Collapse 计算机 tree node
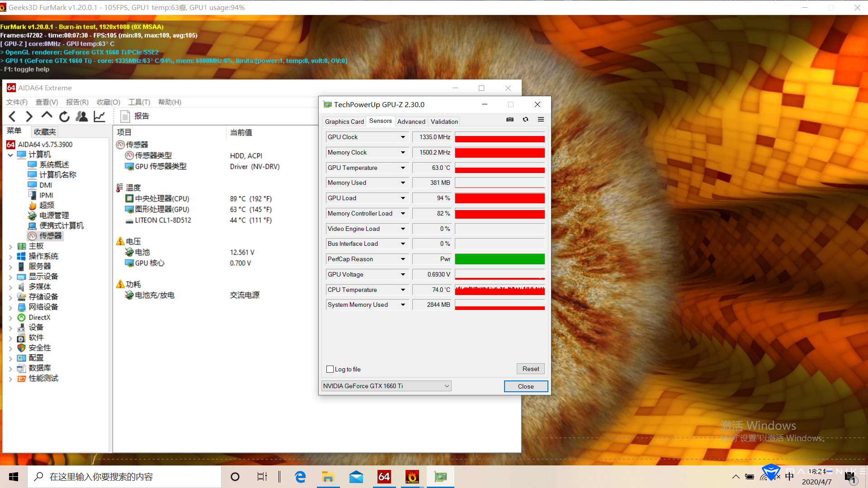The width and height of the screenshot is (868, 488). 10,155
